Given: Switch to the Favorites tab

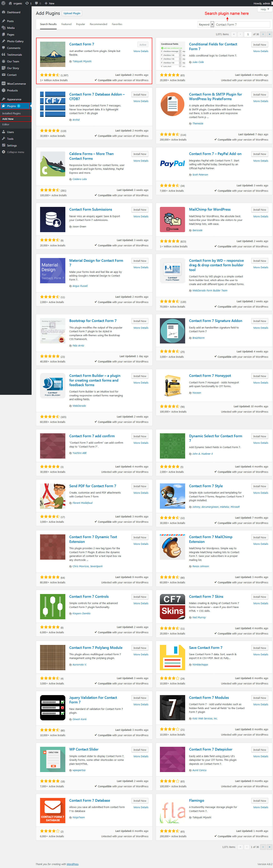Looking at the screenshot, I should [117, 24].
